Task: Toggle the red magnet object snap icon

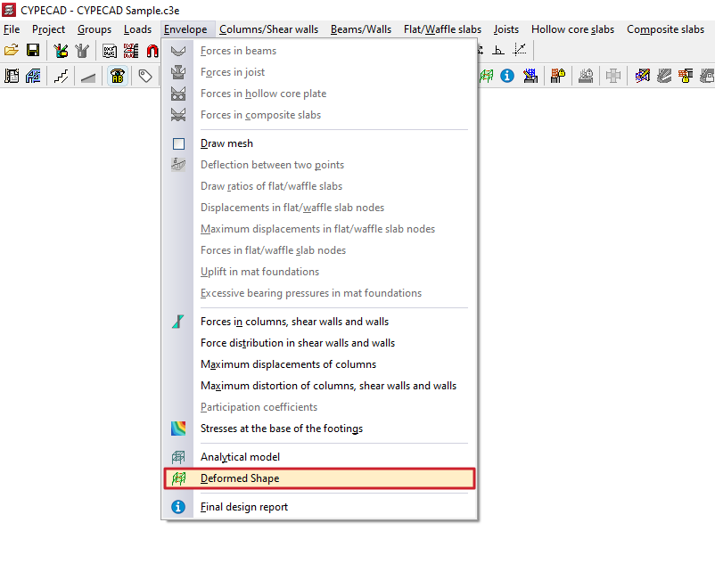Action: point(152,51)
